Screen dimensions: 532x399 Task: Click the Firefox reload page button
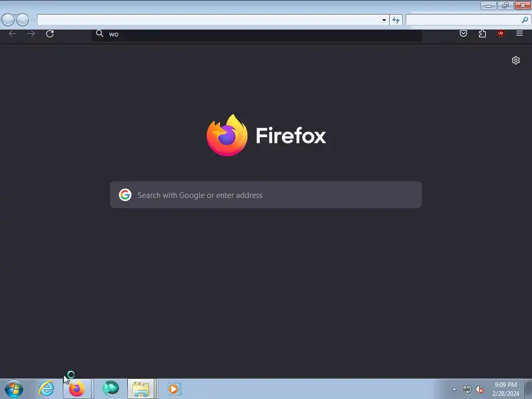(x=50, y=34)
